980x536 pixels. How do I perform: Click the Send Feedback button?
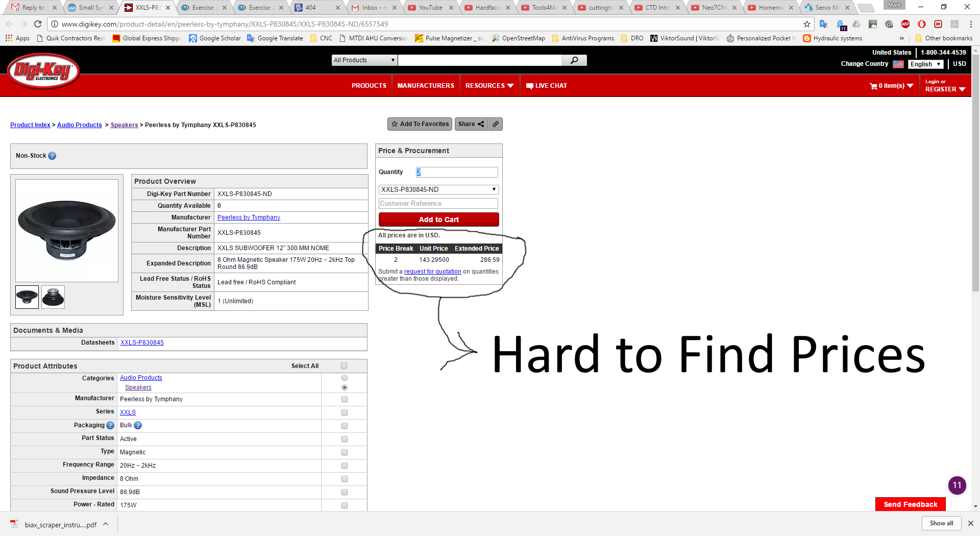point(911,504)
